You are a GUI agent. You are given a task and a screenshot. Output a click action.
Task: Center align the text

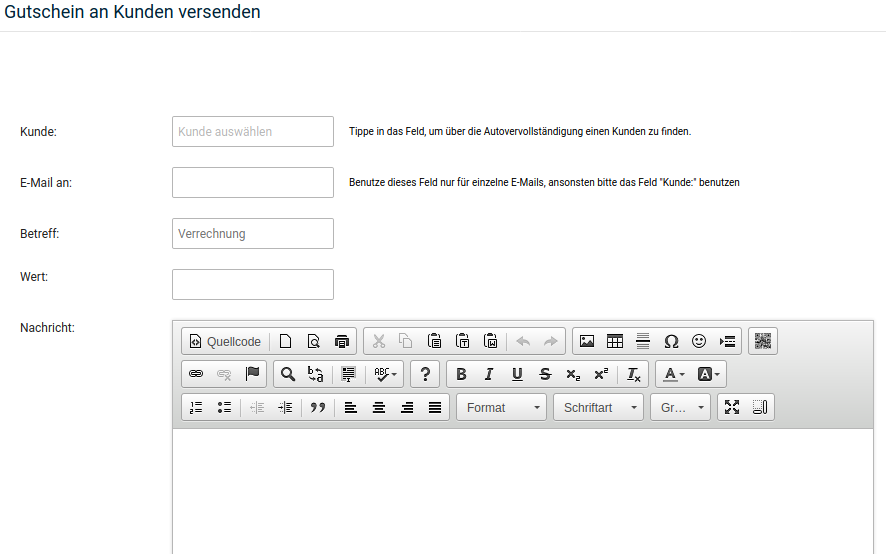coord(379,407)
